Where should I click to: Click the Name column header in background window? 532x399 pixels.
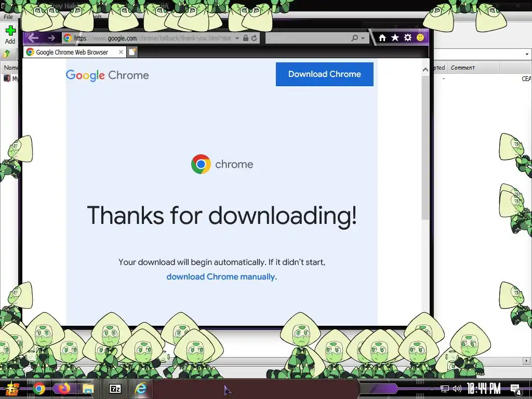(11, 68)
